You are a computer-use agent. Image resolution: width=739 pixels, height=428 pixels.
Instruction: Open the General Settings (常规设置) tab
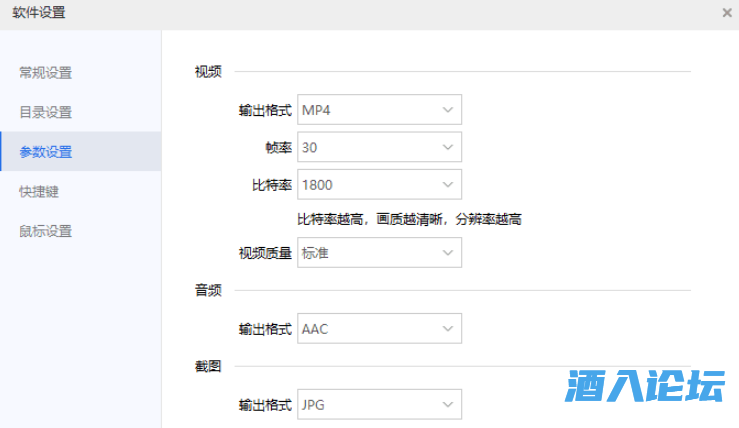click(46, 72)
